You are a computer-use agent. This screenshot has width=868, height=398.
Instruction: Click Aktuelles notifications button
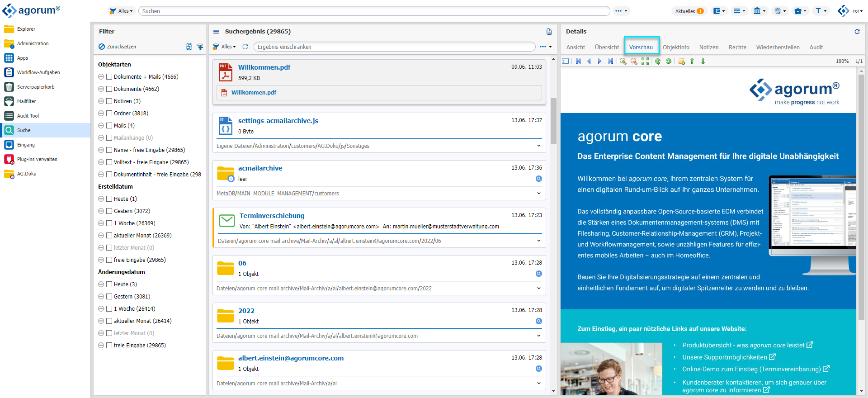tap(689, 11)
